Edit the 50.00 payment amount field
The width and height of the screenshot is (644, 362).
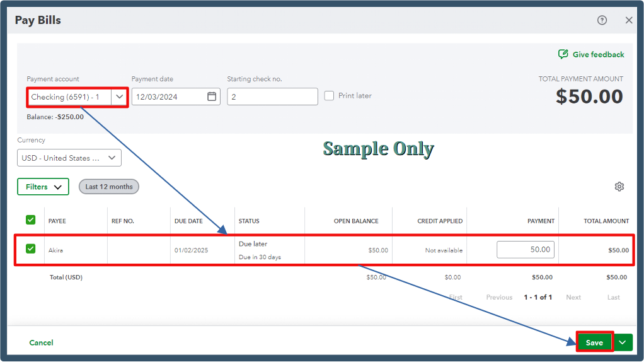pos(526,249)
